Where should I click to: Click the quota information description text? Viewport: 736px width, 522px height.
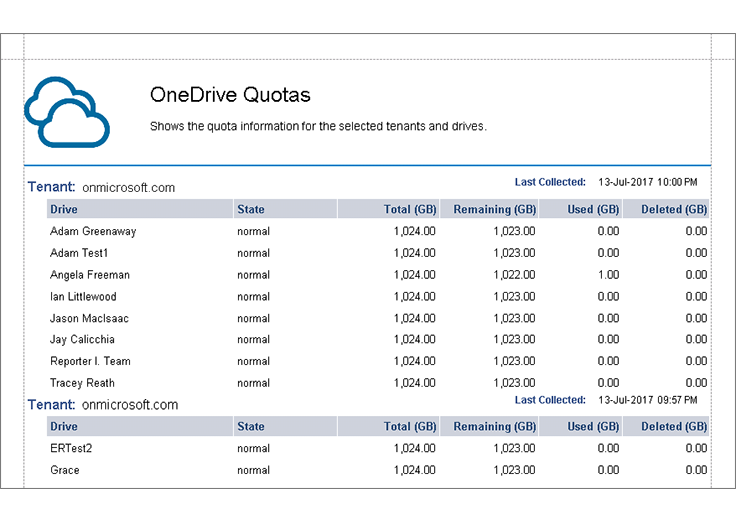pos(318,126)
